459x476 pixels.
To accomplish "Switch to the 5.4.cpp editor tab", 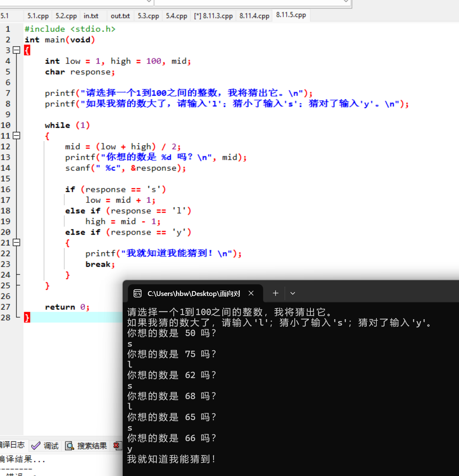I will (x=176, y=16).
